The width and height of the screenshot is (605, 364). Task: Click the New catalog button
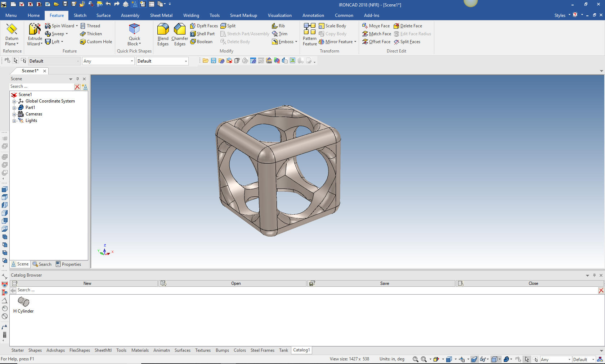click(x=87, y=283)
